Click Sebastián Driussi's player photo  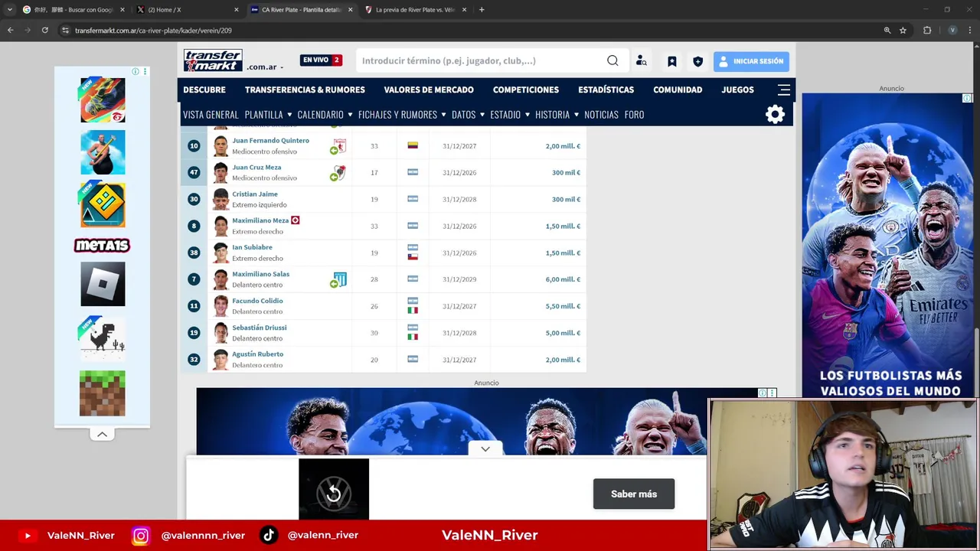pos(220,333)
